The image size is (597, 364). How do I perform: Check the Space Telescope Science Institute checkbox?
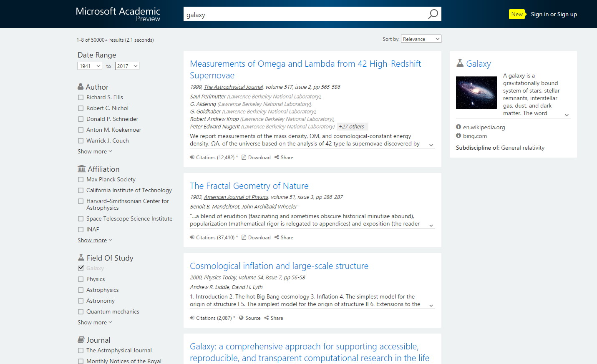(81, 219)
